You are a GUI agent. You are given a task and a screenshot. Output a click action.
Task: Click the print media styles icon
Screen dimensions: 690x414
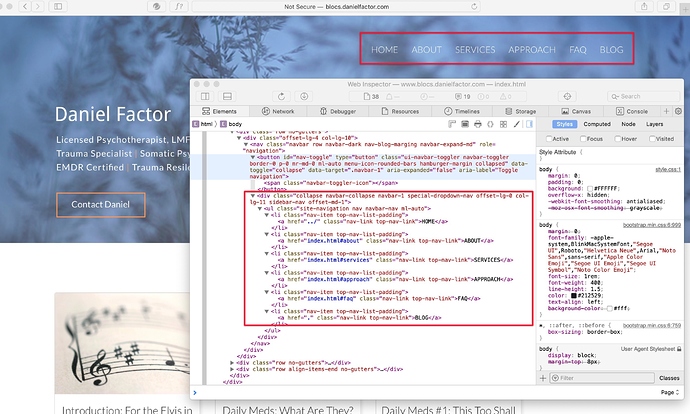point(477,123)
